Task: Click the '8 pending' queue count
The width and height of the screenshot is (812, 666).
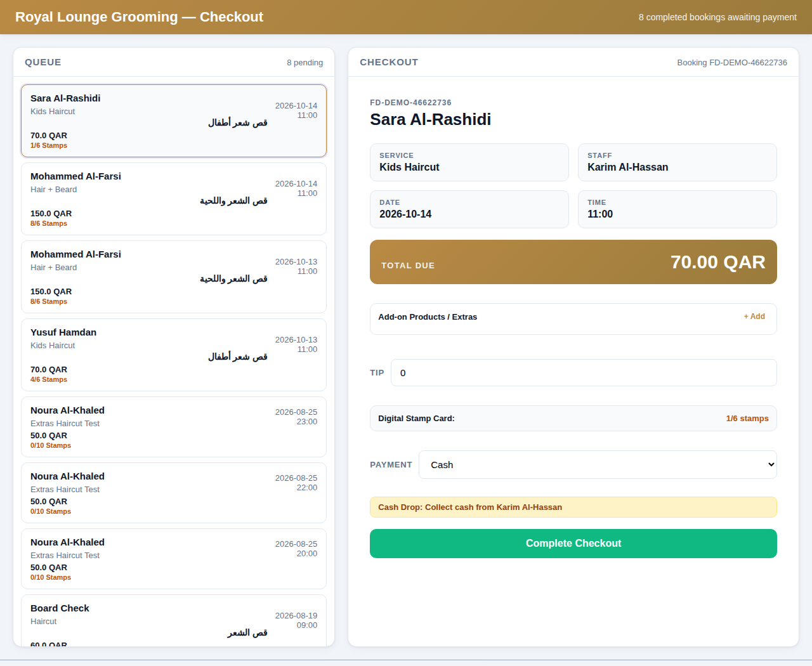Action: (304, 63)
